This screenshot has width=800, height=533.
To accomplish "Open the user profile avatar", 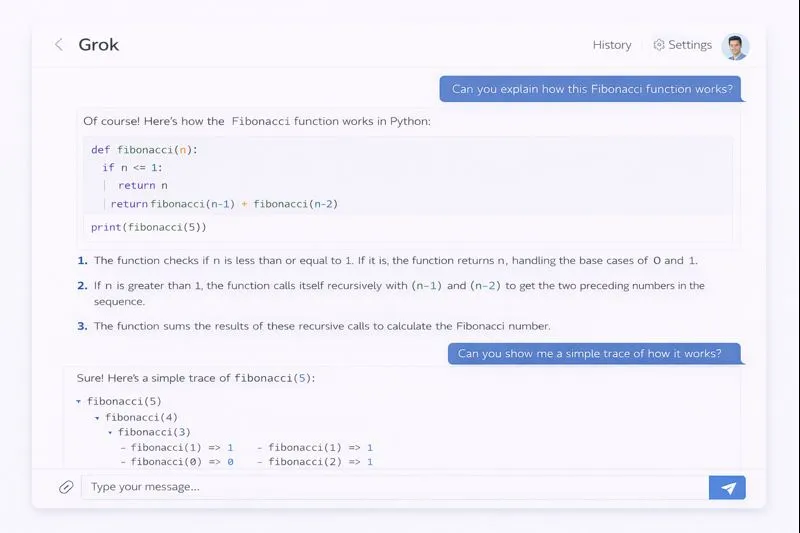I will (x=735, y=47).
